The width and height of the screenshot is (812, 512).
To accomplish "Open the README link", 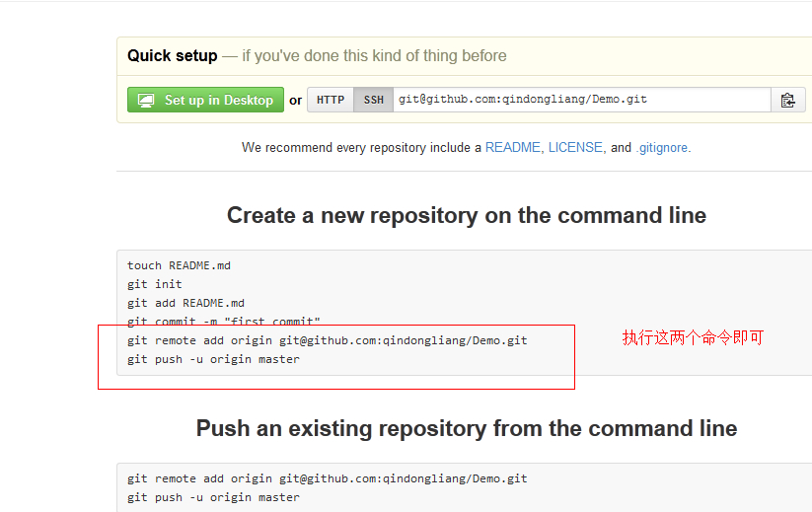I will click(x=513, y=148).
